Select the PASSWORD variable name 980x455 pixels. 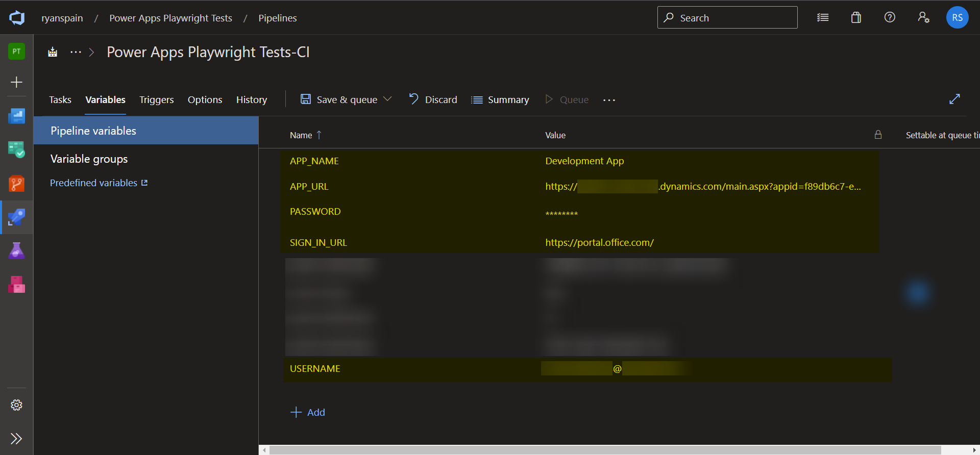click(x=315, y=212)
